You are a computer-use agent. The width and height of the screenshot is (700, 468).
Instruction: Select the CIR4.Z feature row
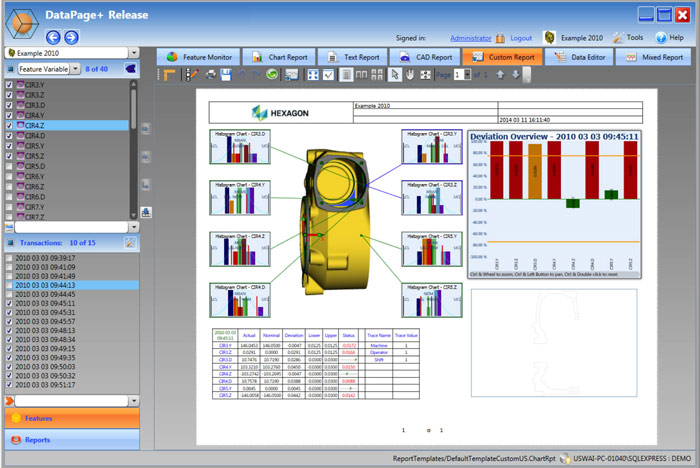pyautogui.click(x=67, y=125)
